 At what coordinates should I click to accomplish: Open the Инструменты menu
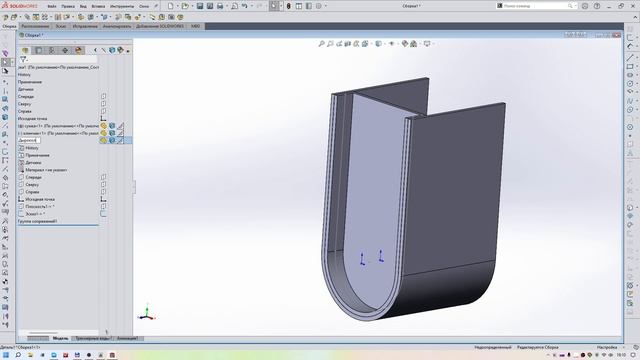122,6
